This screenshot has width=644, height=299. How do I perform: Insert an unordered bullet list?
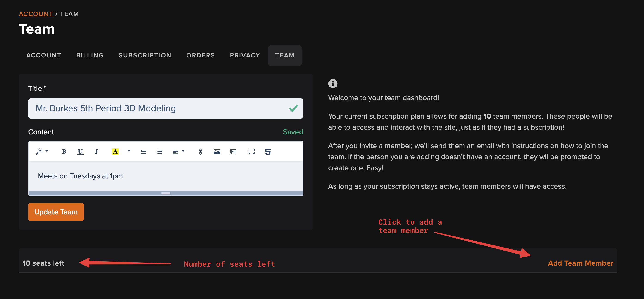(x=143, y=151)
